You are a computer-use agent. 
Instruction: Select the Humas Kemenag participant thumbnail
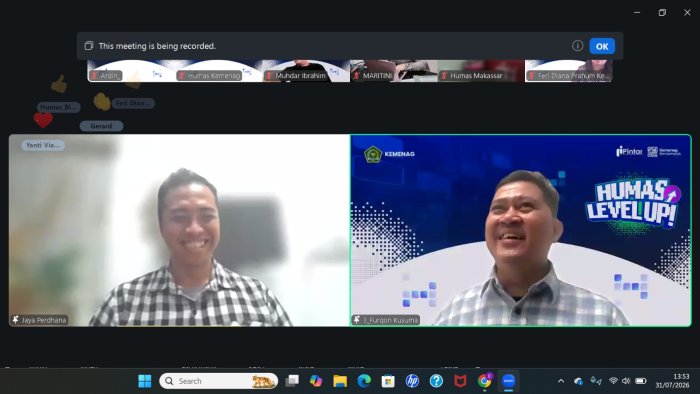[x=218, y=71]
